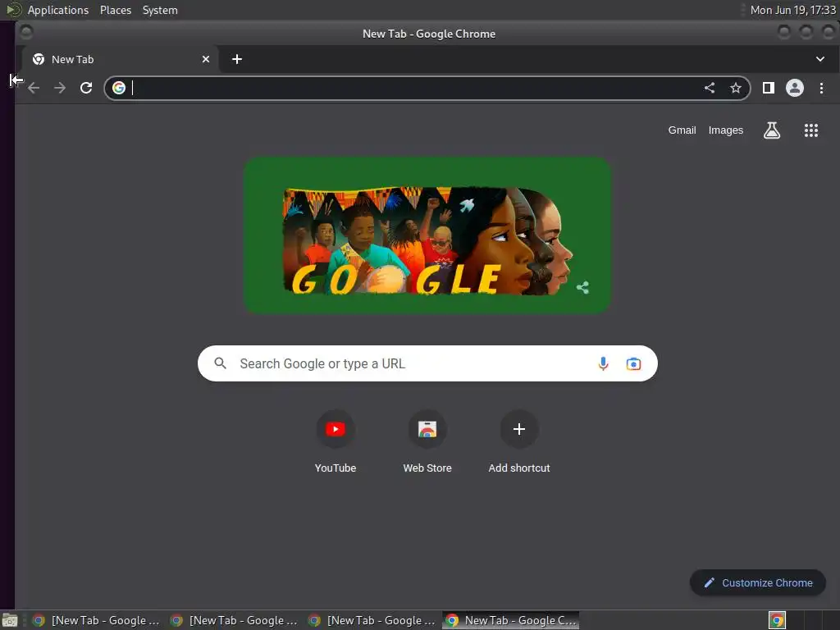The height and width of the screenshot is (630, 840).
Task: Open the Gmail link
Action: [x=682, y=130]
